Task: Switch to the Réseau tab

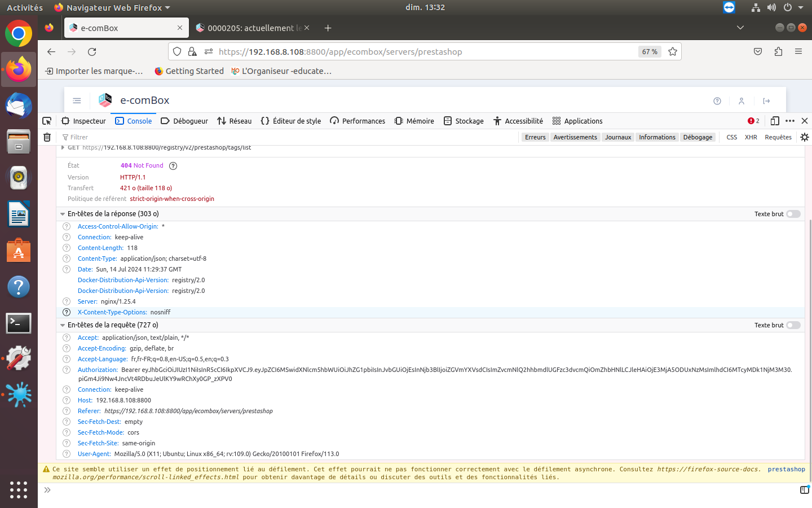Action: [235, 121]
